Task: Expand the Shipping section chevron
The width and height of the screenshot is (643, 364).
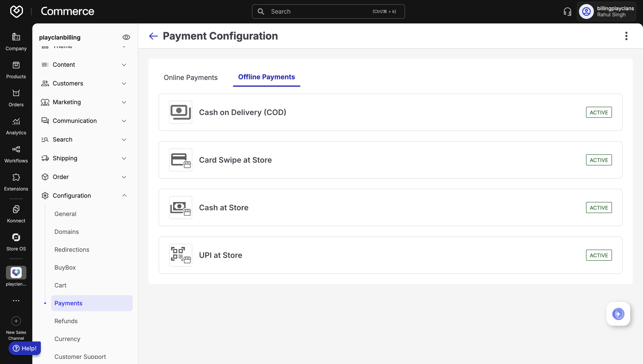Action: (124, 158)
